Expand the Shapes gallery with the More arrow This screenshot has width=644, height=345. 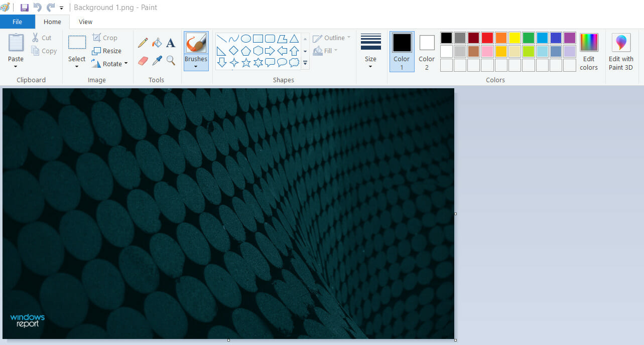[x=305, y=63]
